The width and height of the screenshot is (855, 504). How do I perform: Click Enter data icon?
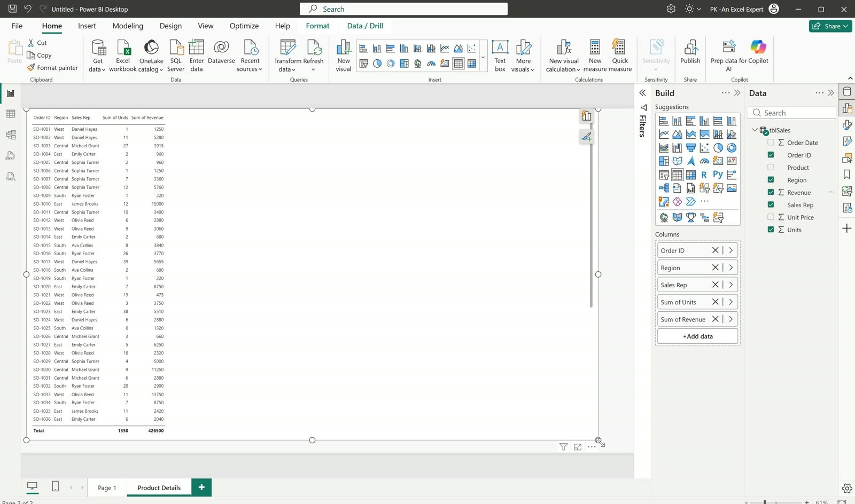pyautogui.click(x=197, y=56)
